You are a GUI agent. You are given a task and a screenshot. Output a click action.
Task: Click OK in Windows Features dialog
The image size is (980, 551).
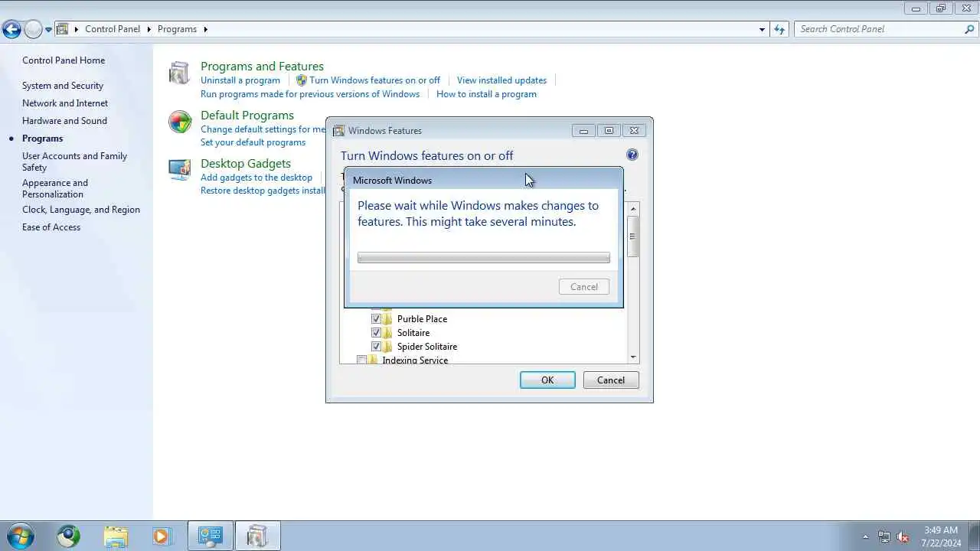[547, 380]
